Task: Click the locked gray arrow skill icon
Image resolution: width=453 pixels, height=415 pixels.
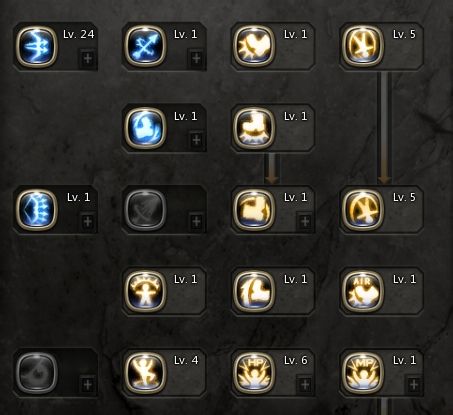Action: (x=145, y=210)
